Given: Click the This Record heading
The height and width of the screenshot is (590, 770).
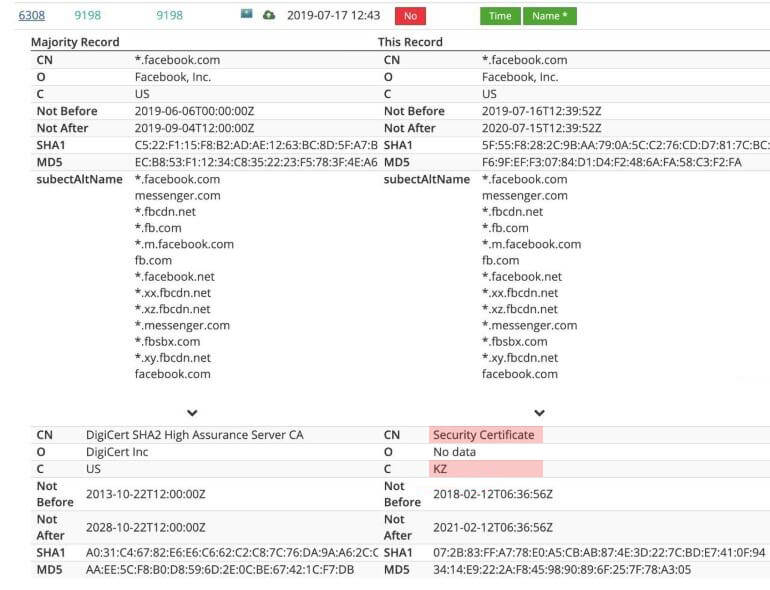Looking at the screenshot, I should point(410,42).
